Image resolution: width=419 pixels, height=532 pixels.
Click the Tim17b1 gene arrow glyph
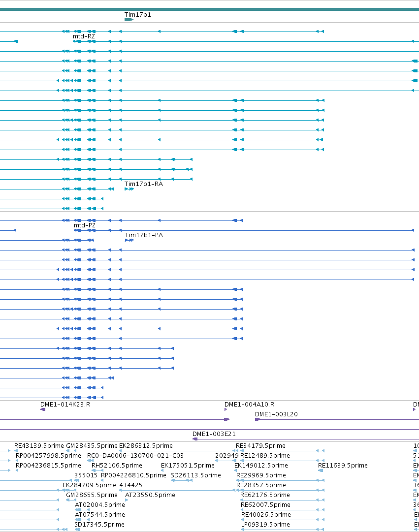(x=129, y=20)
